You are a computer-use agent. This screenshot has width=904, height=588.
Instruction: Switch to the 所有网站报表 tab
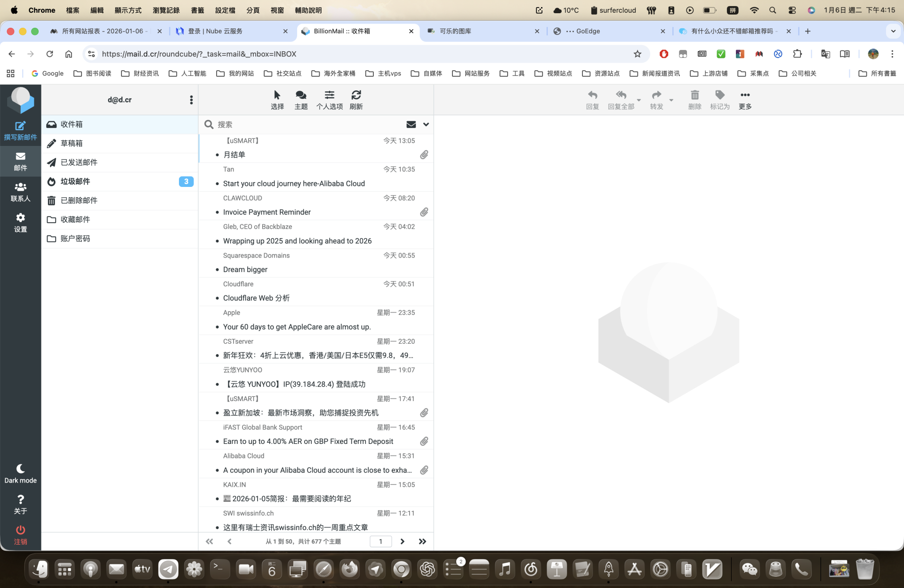point(105,31)
